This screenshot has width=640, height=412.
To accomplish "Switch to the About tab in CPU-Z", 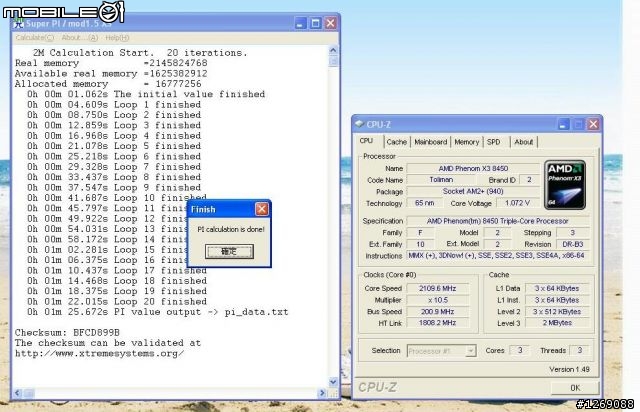I will pos(524,142).
